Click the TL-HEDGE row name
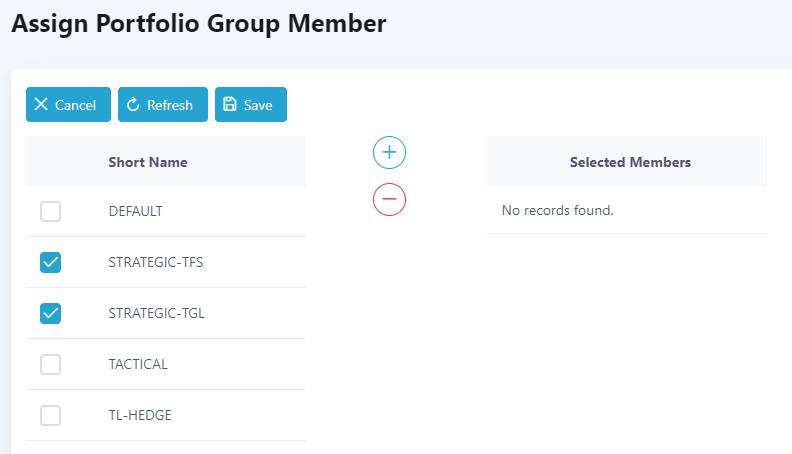 pyautogui.click(x=140, y=415)
